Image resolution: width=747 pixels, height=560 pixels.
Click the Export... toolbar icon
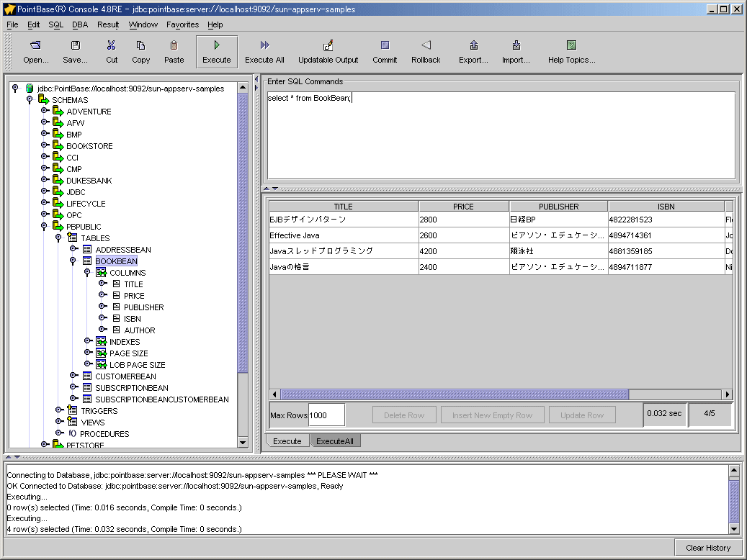pyautogui.click(x=473, y=45)
